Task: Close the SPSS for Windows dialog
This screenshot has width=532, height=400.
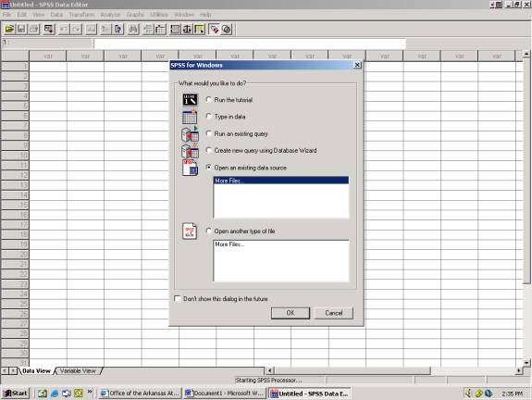Action: [357, 65]
